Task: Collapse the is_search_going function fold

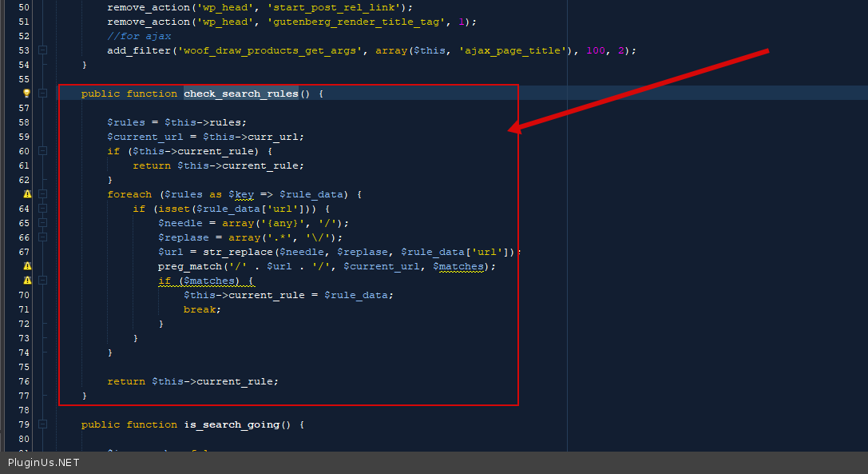Action: tap(42, 424)
